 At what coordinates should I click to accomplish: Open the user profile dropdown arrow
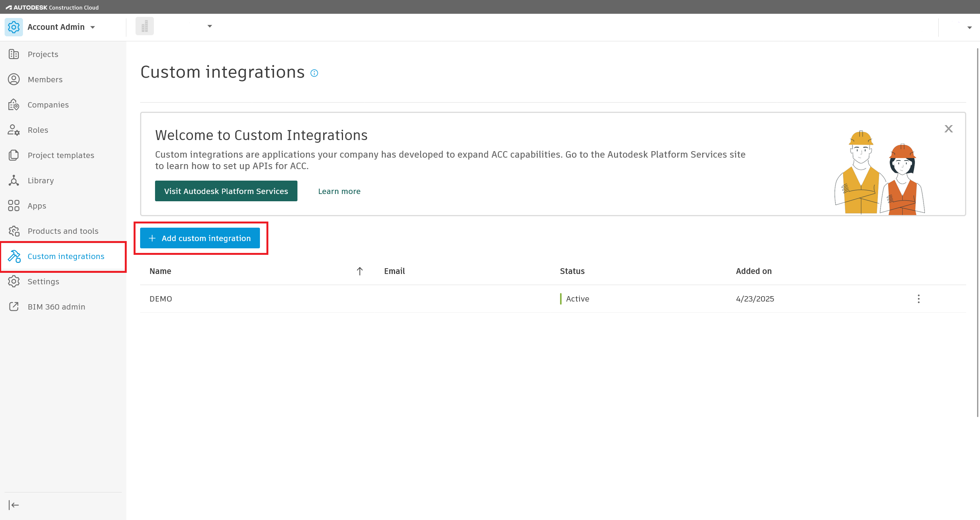click(970, 28)
